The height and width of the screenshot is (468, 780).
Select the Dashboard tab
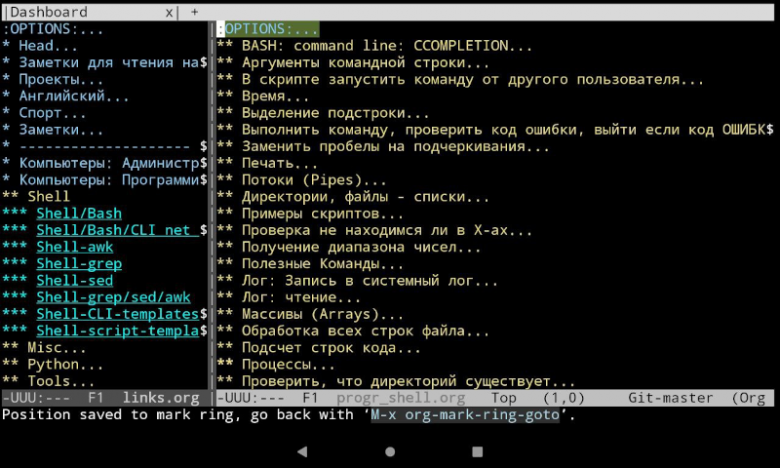tap(49, 12)
